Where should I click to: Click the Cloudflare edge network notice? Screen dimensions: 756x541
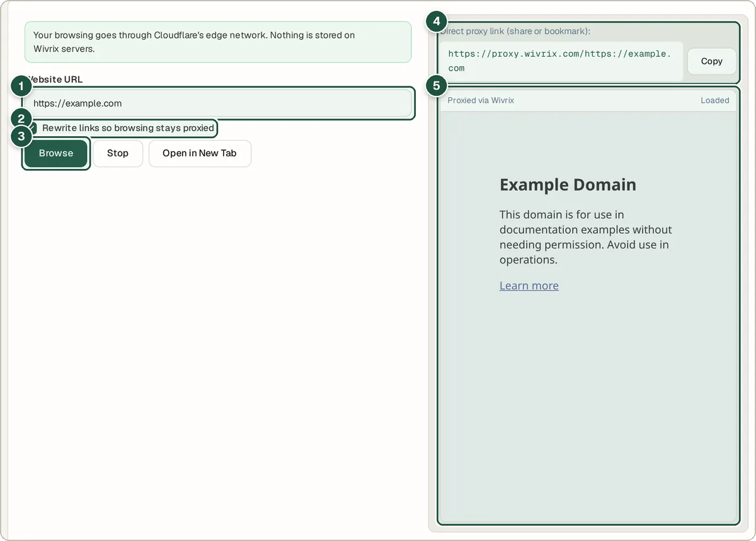pos(218,42)
